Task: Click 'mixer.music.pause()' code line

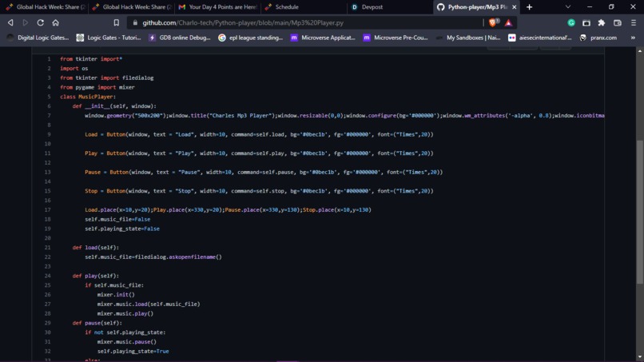Action: [127, 342]
